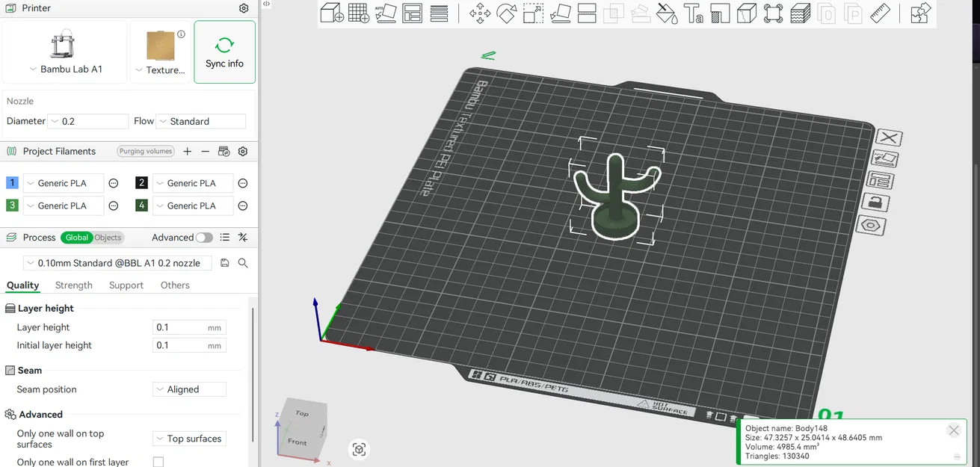Search process settings with magnifier icon

(243, 263)
